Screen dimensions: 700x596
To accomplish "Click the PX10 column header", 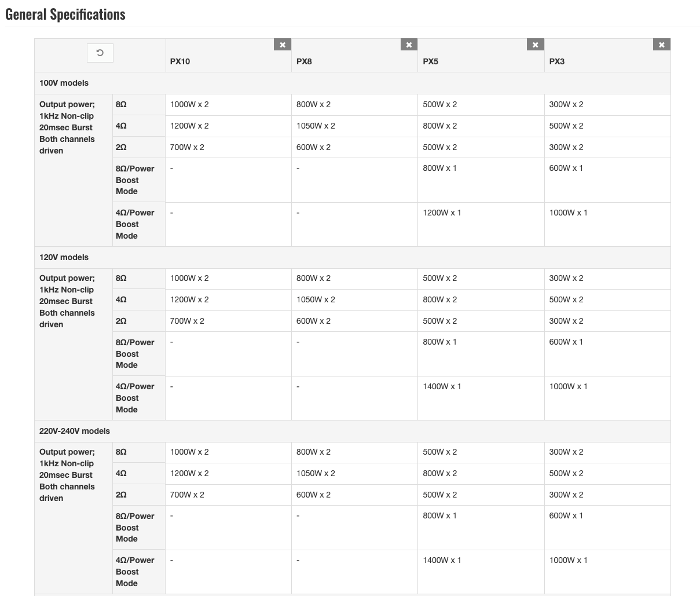I will (180, 61).
